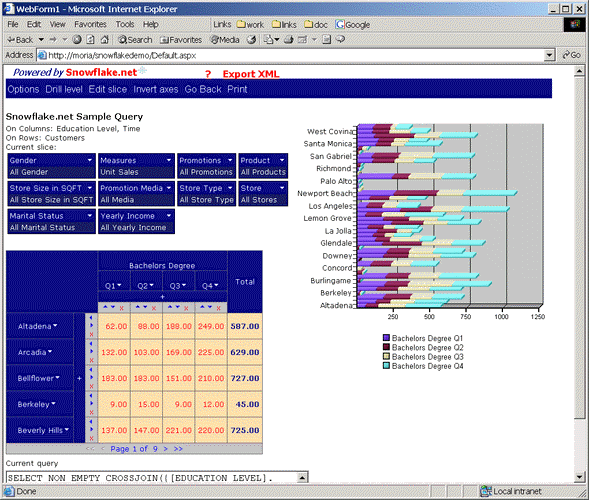Open the Yearly Income dropdown
This screenshot has width=589, height=500.
169,216
